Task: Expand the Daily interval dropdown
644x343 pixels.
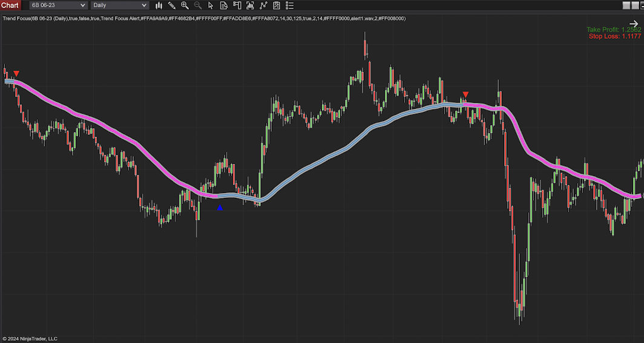Action: [119, 5]
